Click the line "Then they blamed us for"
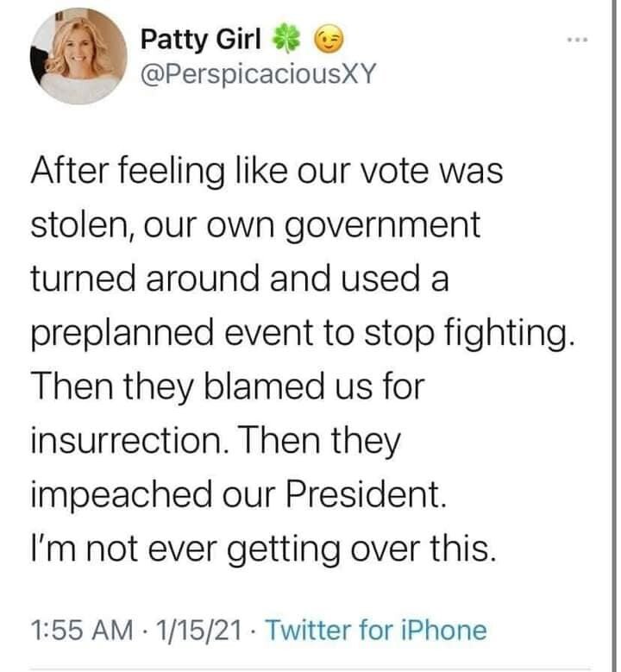This screenshot has width=621, height=672. click(228, 386)
